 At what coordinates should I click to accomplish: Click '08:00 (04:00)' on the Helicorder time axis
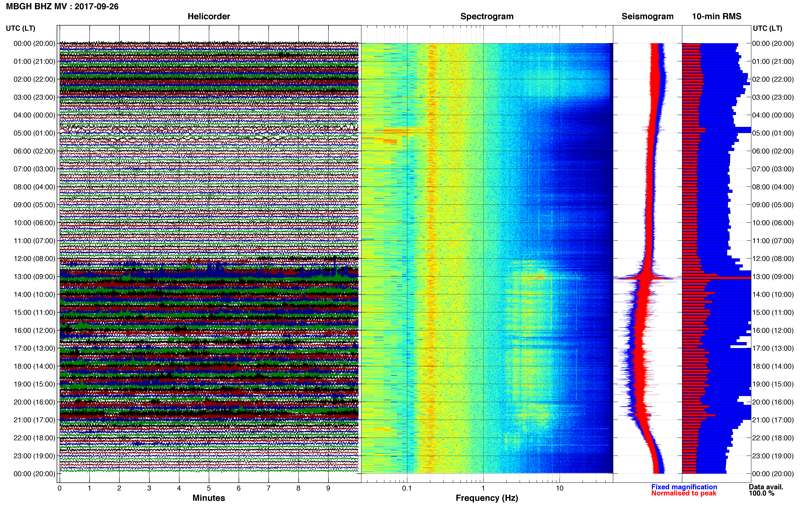[x=34, y=187]
